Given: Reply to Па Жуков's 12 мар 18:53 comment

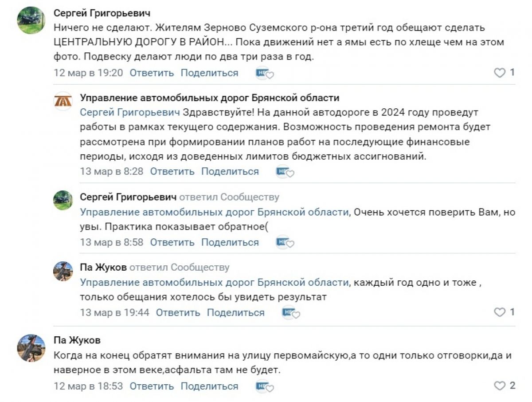Looking at the screenshot, I should 152,386.
